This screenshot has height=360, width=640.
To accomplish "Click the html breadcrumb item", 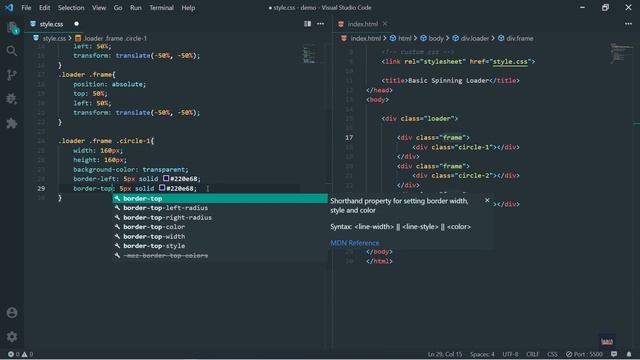I will 404,38.
